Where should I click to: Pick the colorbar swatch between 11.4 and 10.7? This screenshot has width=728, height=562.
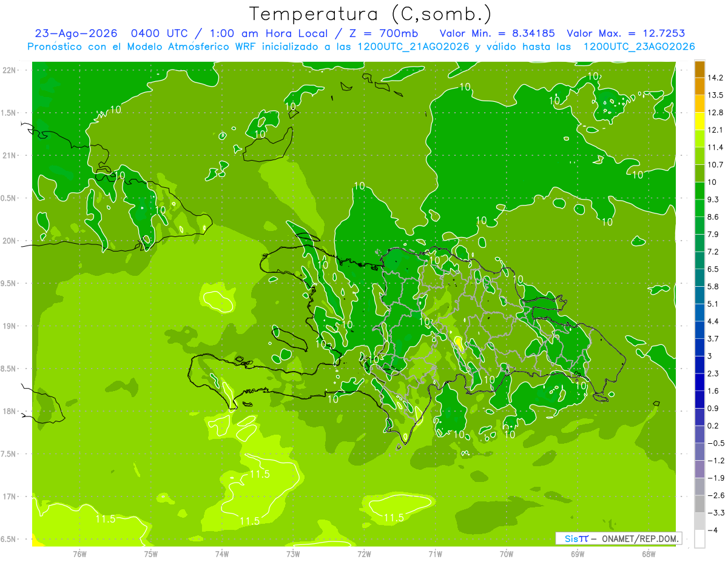(699, 156)
